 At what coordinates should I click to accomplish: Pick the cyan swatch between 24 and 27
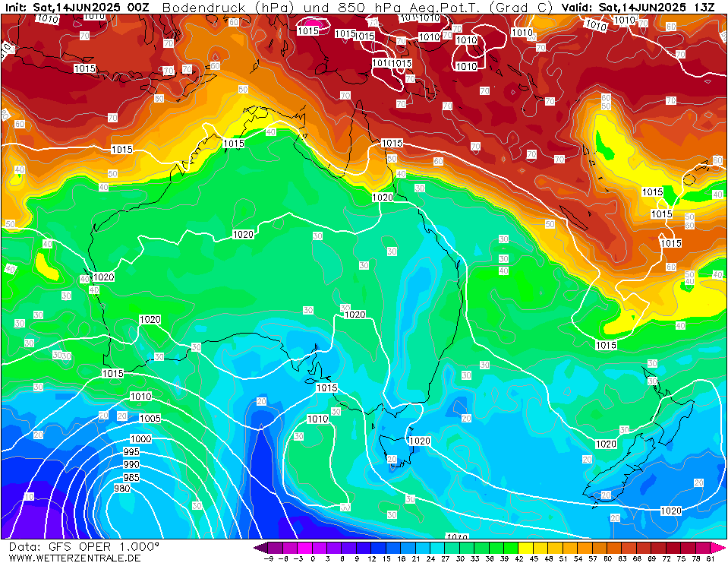pyautogui.click(x=437, y=548)
